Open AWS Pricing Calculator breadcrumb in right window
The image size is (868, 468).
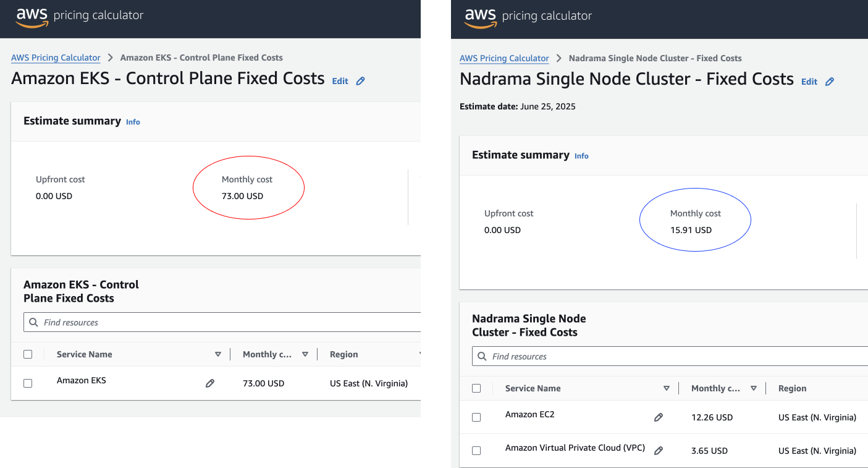[504, 58]
